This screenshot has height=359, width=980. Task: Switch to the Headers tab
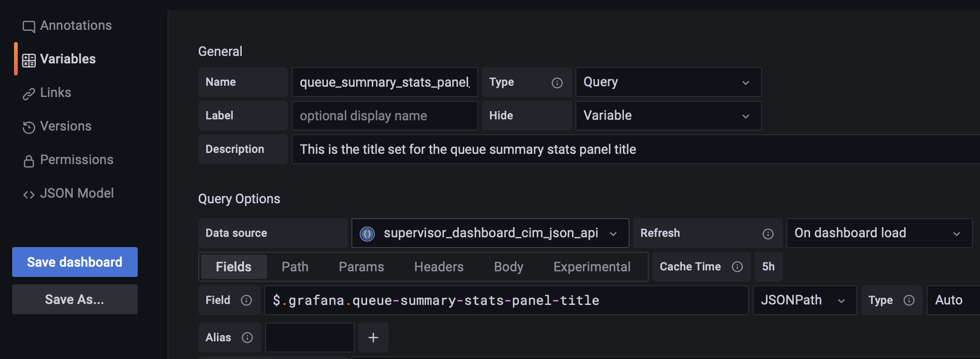click(439, 267)
